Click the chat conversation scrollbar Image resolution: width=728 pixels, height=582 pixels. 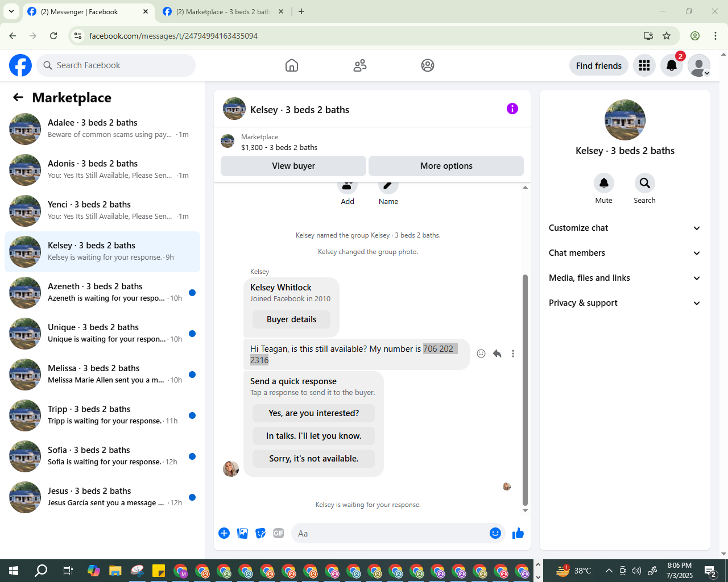coord(525,390)
